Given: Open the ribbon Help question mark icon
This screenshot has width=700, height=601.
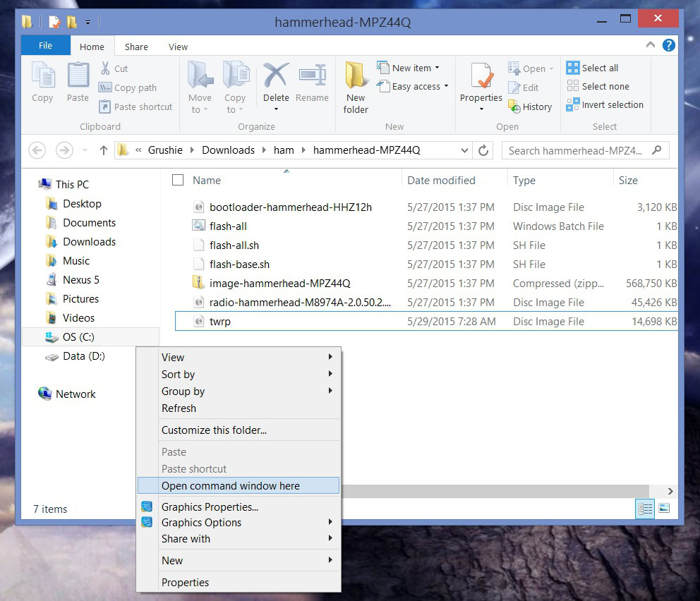Looking at the screenshot, I should [668, 46].
